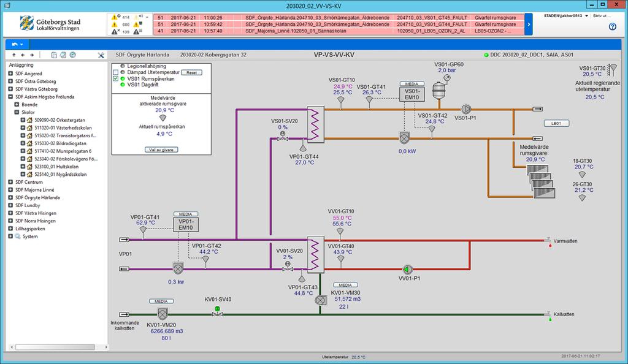Click the left tree horizontal scrollbar
Screen dimensions: 628x364
[x=55, y=347]
